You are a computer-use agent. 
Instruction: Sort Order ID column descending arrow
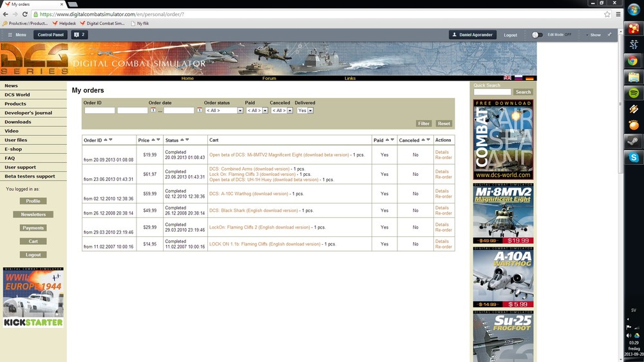(111, 140)
